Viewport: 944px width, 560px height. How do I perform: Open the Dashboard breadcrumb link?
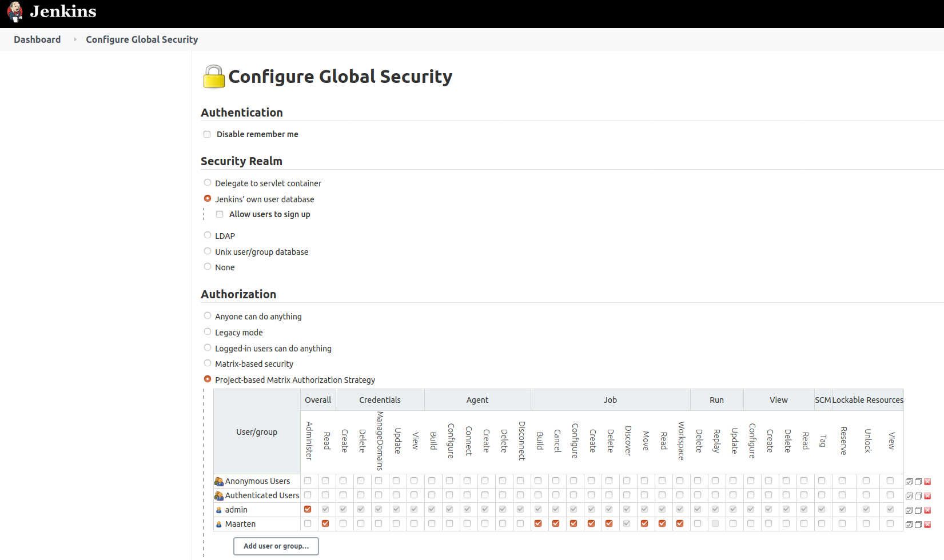click(37, 39)
